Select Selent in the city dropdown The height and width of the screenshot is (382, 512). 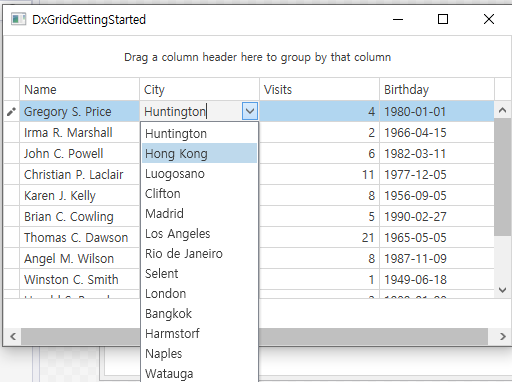[199, 273]
